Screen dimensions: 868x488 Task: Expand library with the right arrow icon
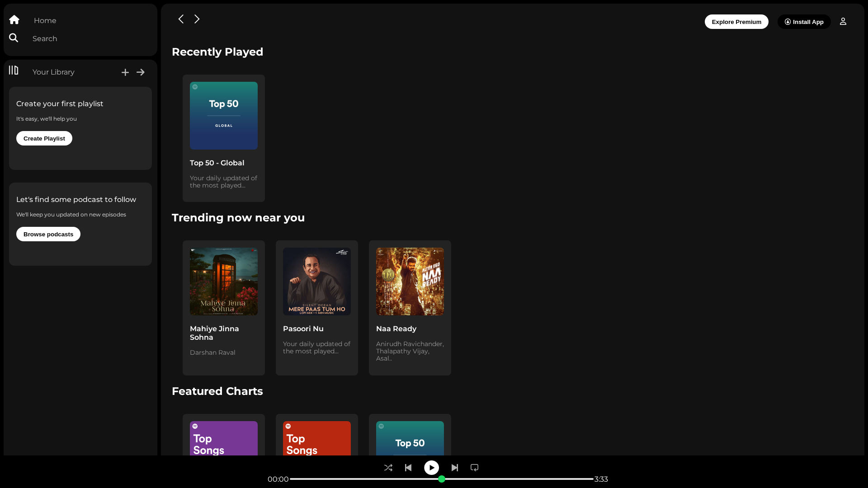click(141, 72)
